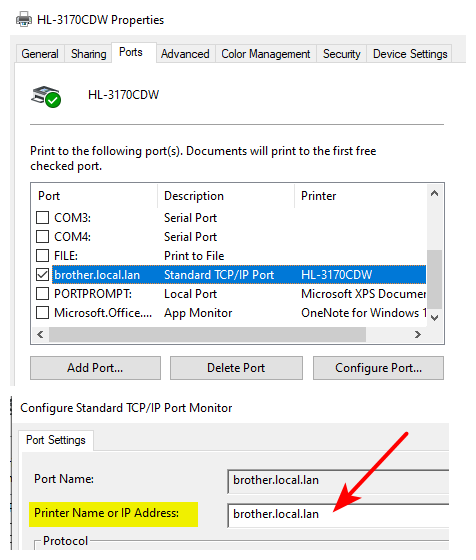The width and height of the screenshot is (476, 560).
Task: Click the horizontal scroll right arrow
Action: click(x=417, y=334)
